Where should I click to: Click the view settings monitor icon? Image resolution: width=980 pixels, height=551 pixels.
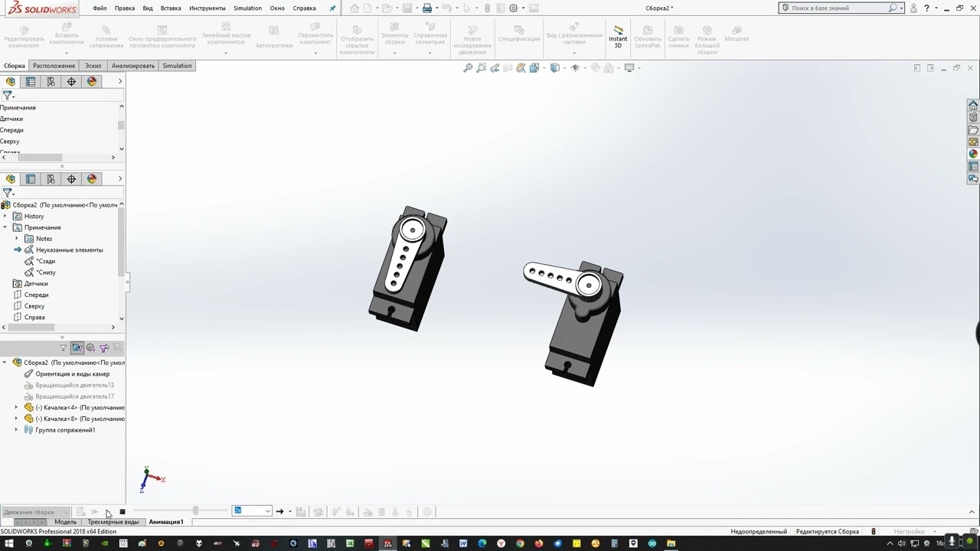629,68
